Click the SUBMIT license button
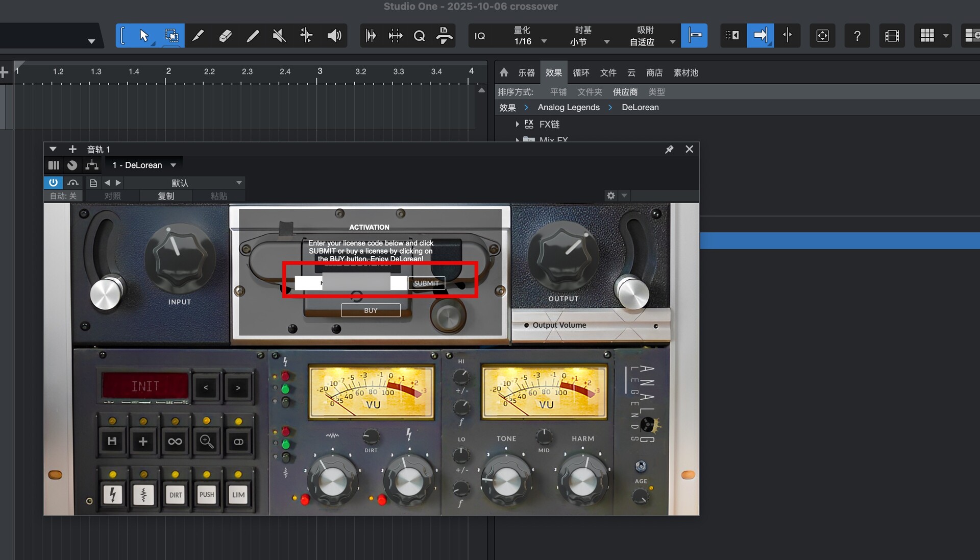The image size is (980, 560). pos(426,283)
